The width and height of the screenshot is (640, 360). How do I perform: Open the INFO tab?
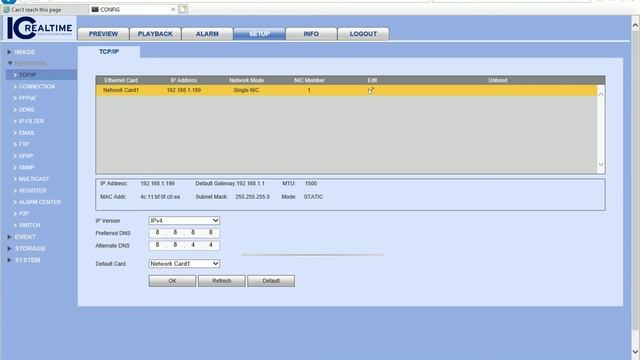[311, 34]
